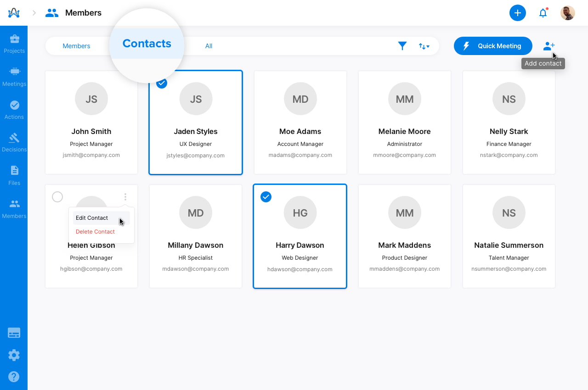Open the Files sidebar icon
This screenshot has height=390, width=588.
(x=14, y=171)
